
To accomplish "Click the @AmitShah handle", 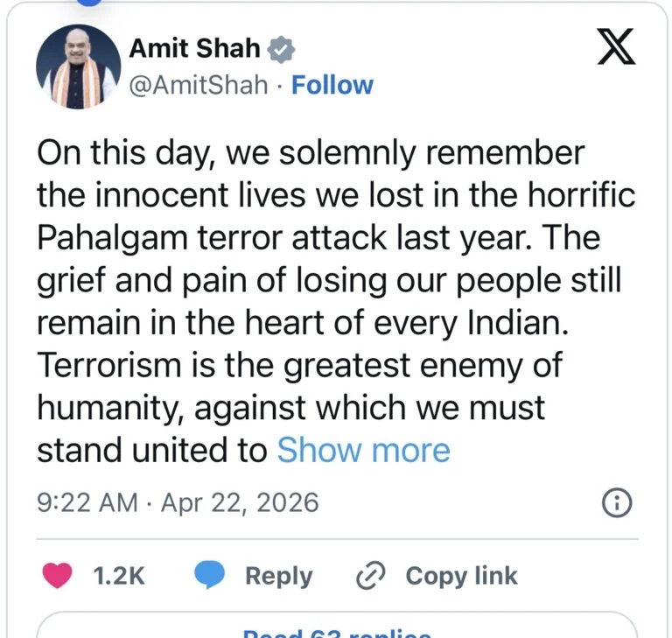I will pos(199,85).
